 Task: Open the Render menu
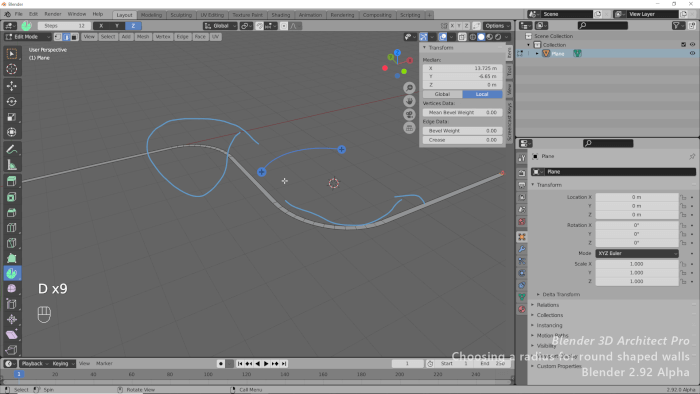click(x=53, y=14)
